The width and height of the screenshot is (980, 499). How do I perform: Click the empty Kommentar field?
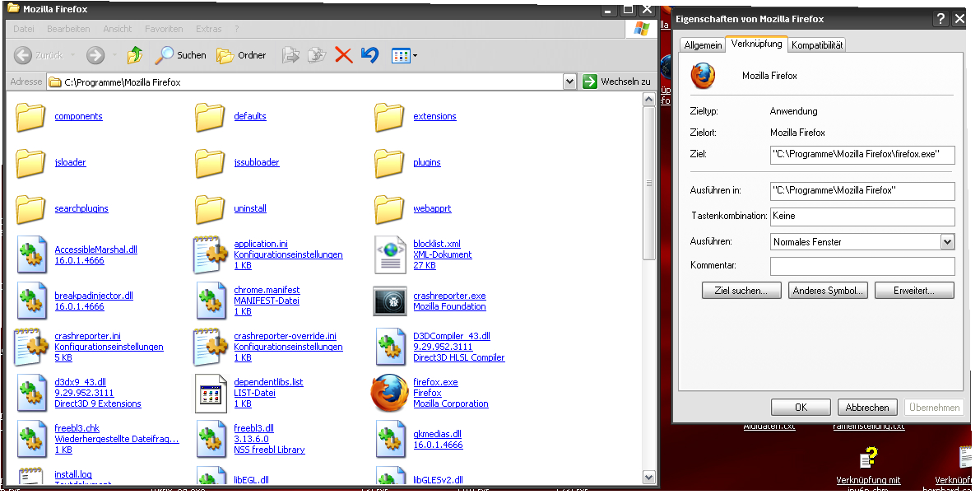click(x=862, y=266)
